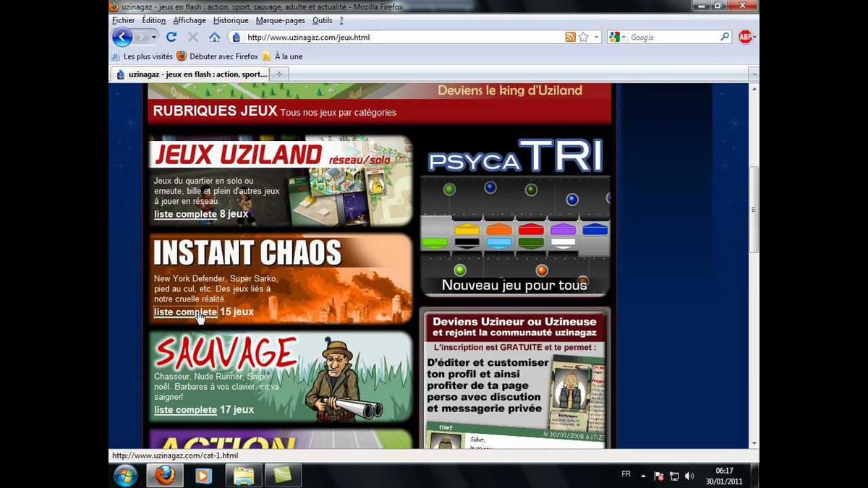Viewport: 868px width, 488px height.
Task: Open the Fichier menu
Action: tap(124, 20)
